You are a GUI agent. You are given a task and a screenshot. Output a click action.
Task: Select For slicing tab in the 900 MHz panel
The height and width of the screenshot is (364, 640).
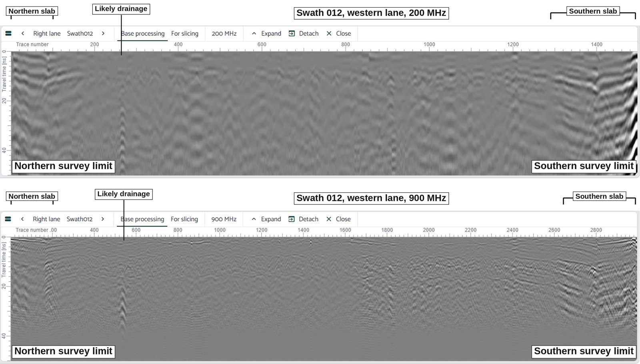pos(184,219)
